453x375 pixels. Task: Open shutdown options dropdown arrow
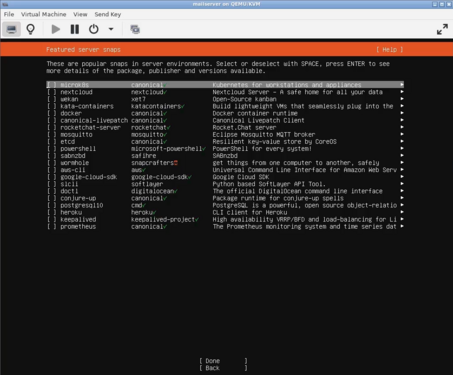tap(111, 29)
